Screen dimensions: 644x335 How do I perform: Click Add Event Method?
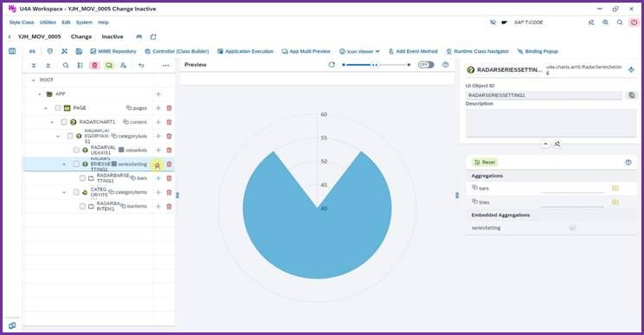click(413, 51)
